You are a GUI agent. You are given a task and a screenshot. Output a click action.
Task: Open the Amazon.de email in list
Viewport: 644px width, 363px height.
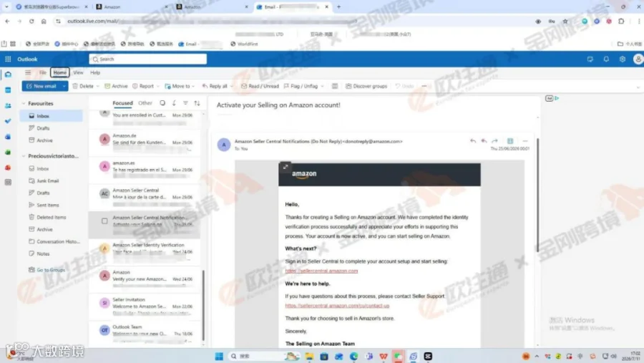coord(145,142)
